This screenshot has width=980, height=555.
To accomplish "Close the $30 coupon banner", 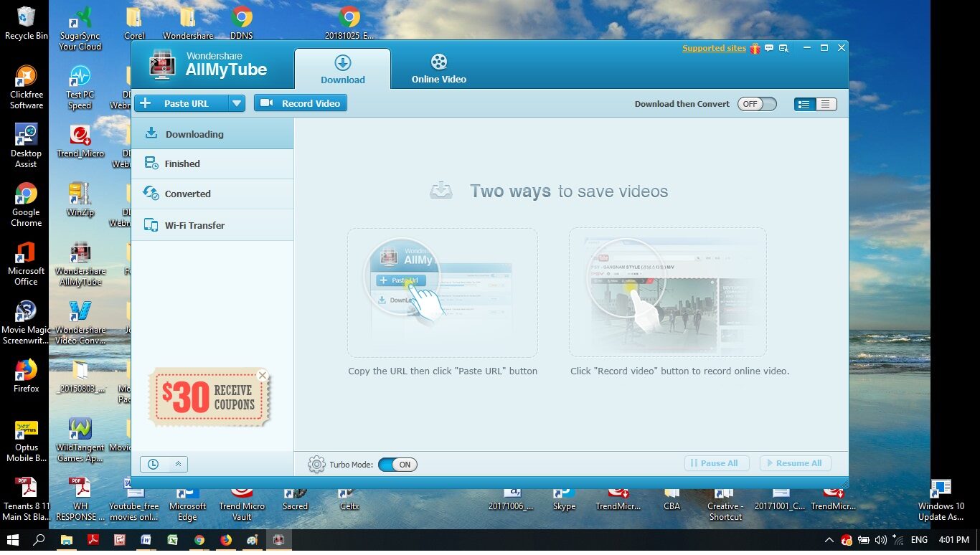I will 262,375.
